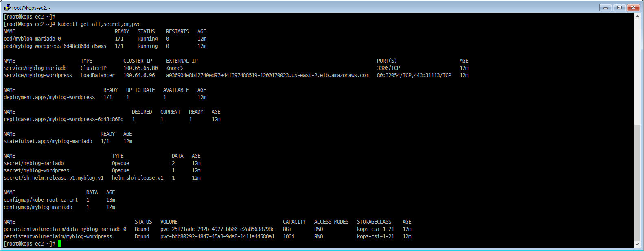Click secret/sh.helm.release.v1.myblog.v1 name

click(54, 178)
